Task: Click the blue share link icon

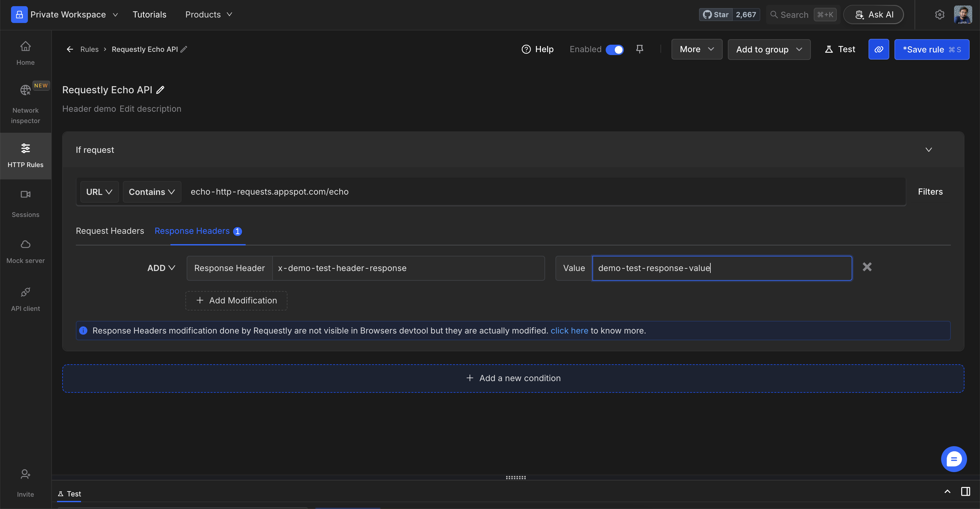Action: pyautogui.click(x=879, y=49)
